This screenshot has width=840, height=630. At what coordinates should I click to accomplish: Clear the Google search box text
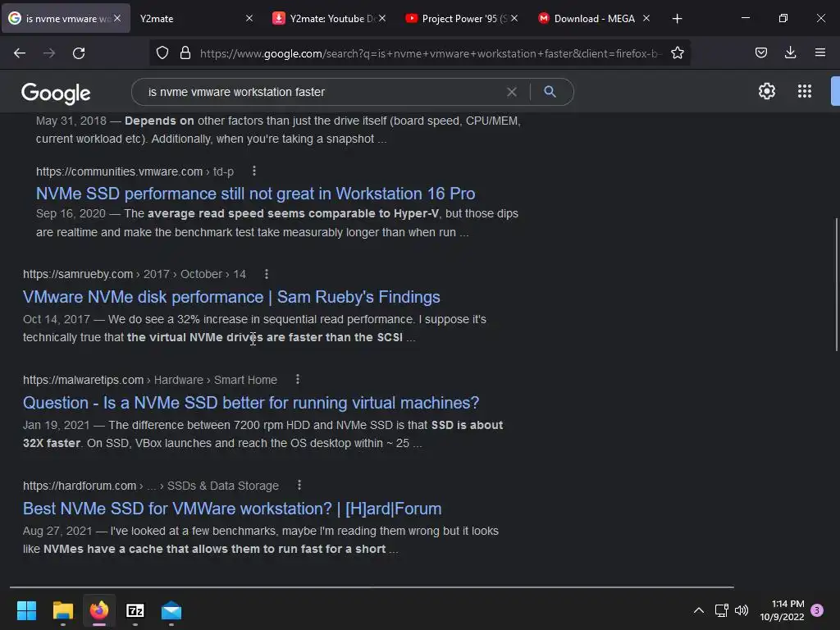(x=512, y=92)
